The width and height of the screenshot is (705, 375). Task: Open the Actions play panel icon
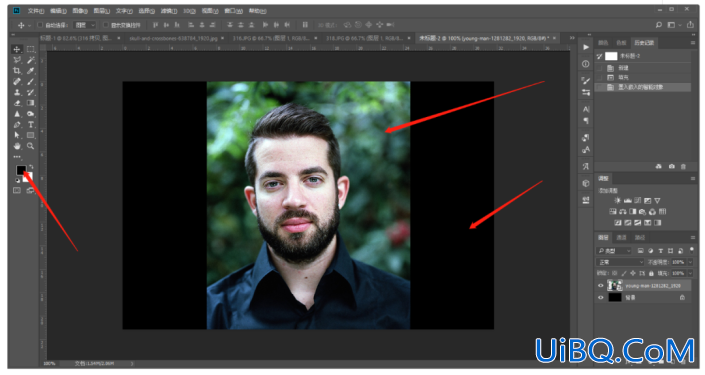point(585,47)
